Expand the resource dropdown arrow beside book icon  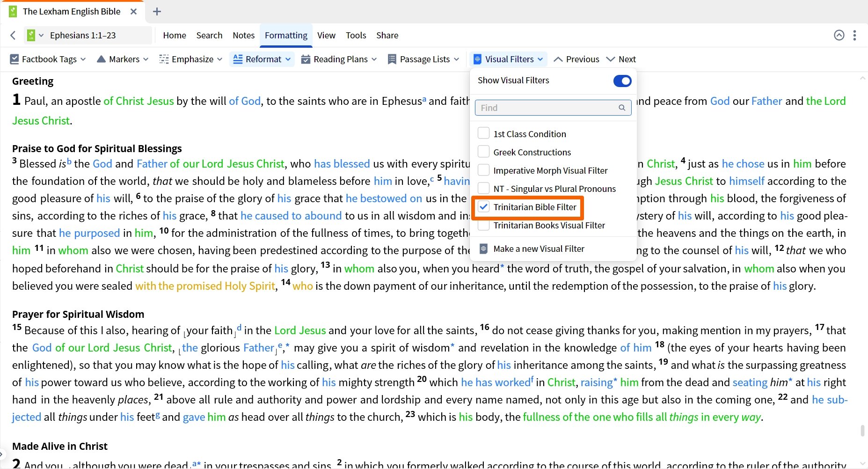tap(41, 36)
